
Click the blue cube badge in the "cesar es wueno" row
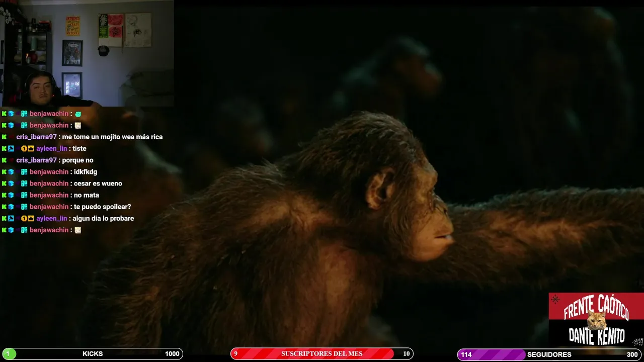click(x=11, y=184)
